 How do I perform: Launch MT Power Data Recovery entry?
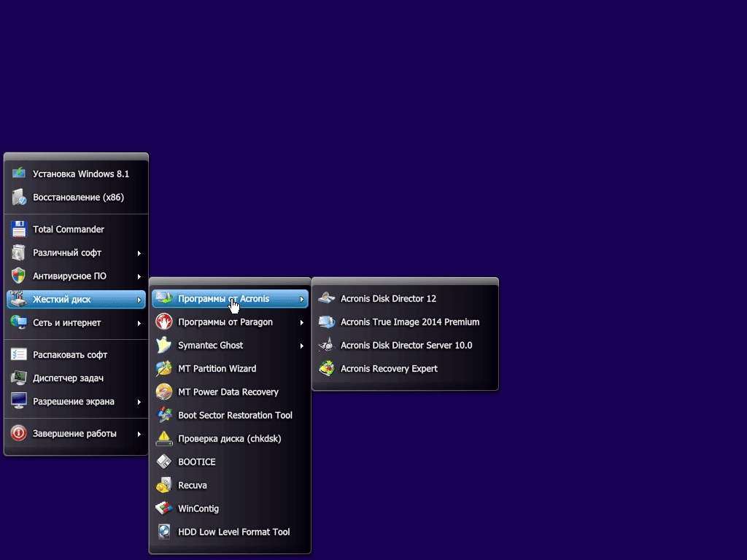point(230,392)
